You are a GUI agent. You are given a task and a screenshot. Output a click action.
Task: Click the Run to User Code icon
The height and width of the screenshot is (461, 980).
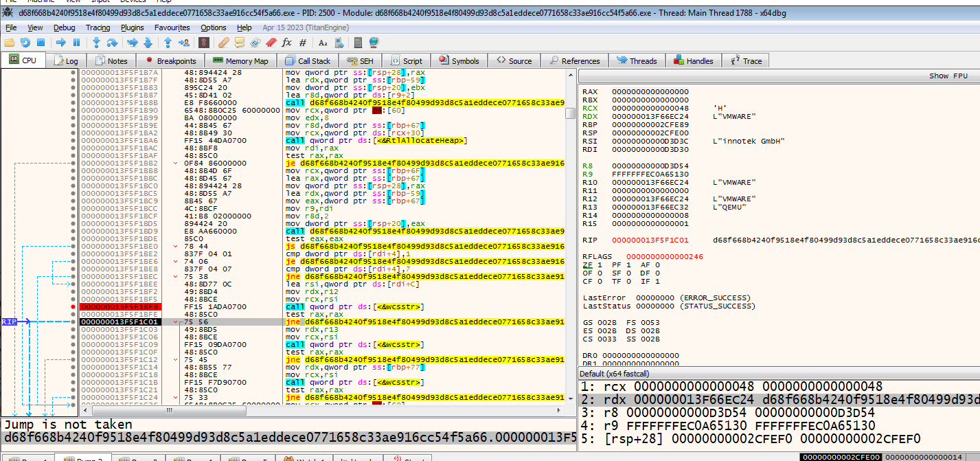(183, 43)
